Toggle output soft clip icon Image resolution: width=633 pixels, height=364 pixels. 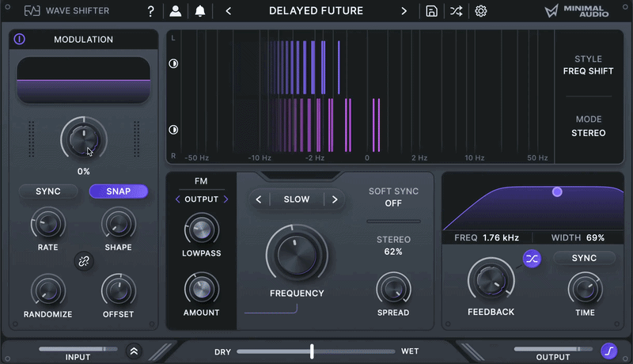(x=608, y=351)
